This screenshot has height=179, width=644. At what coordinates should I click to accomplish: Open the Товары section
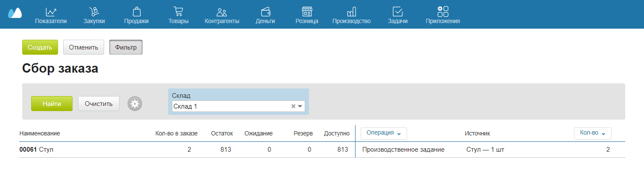click(178, 15)
